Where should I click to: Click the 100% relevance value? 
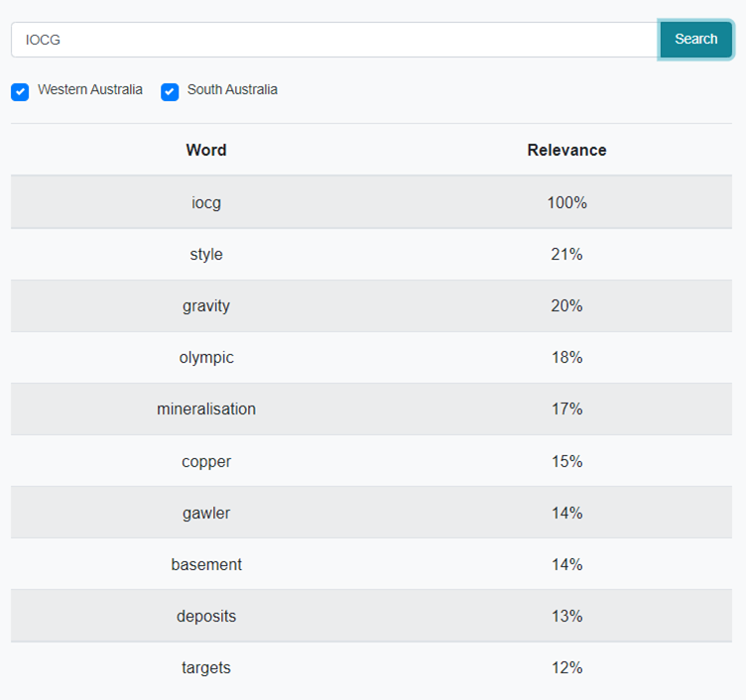(x=566, y=202)
